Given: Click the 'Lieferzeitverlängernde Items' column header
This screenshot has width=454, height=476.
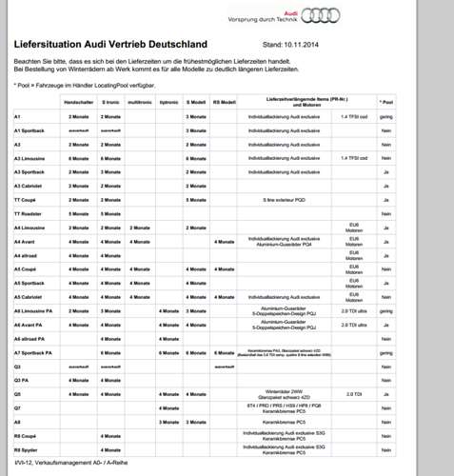Looking at the screenshot, I should 306,102.
